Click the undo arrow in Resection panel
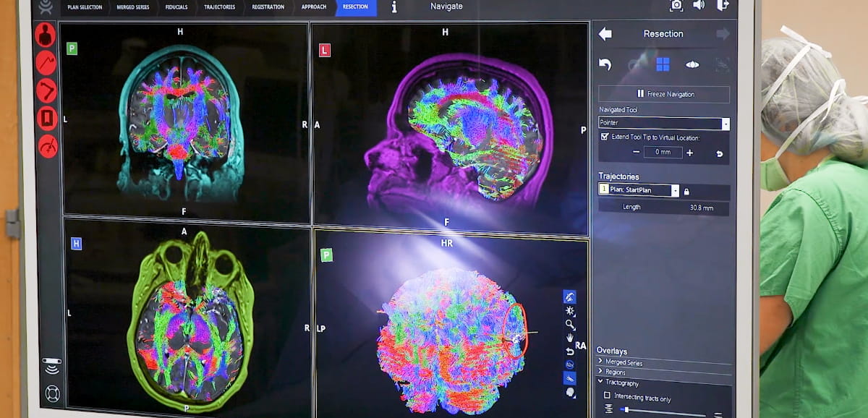Viewport: 868px width, 418px height. (605, 65)
